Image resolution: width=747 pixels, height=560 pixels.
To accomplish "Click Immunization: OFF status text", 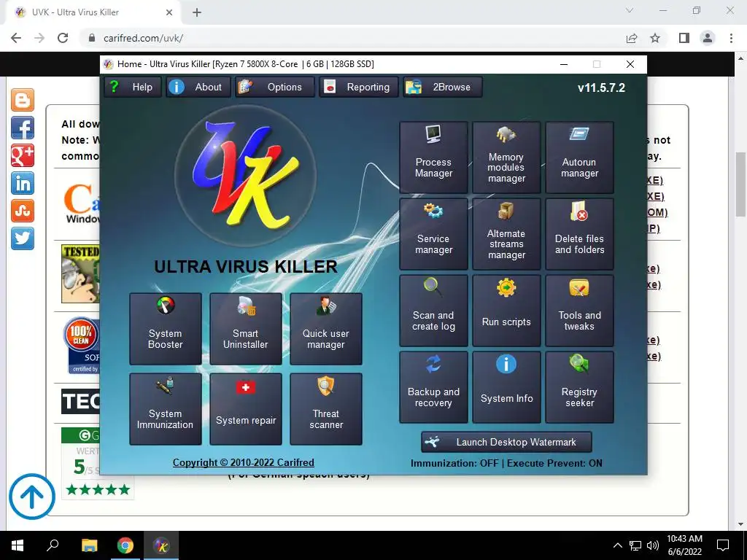I will (454, 463).
